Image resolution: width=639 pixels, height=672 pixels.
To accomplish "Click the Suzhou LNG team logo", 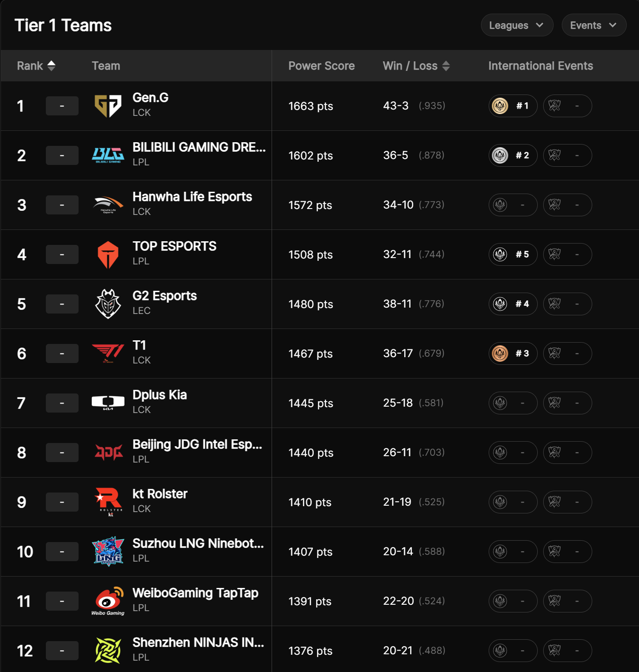I will click(x=108, y=552).
